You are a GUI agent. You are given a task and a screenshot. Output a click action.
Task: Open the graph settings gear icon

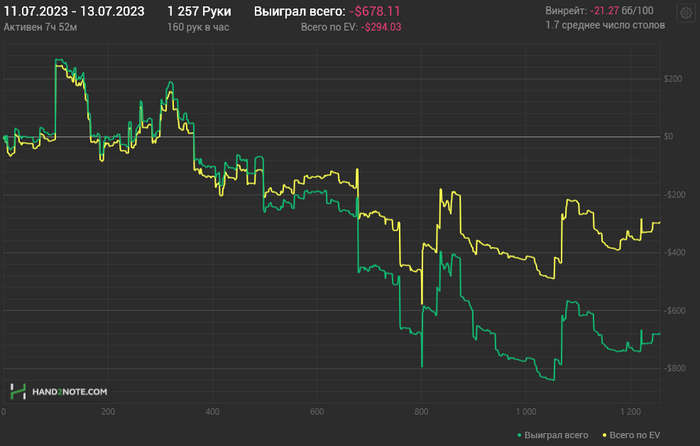click(686, 13)
